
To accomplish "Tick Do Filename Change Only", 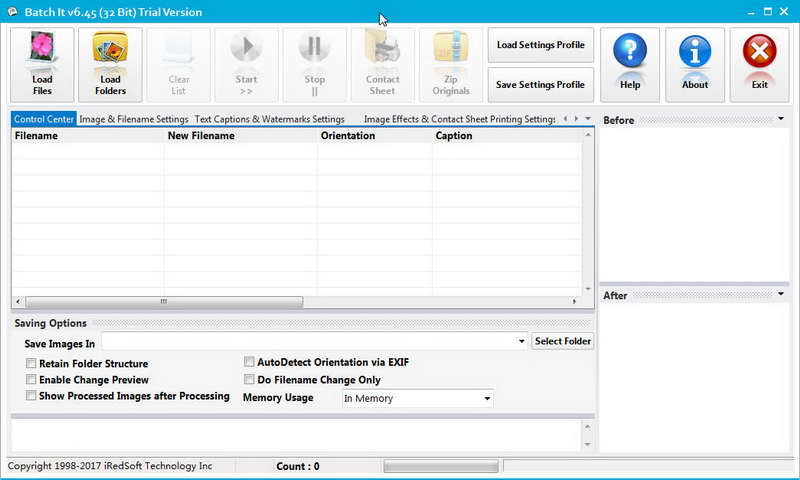I will pos(249,379).
